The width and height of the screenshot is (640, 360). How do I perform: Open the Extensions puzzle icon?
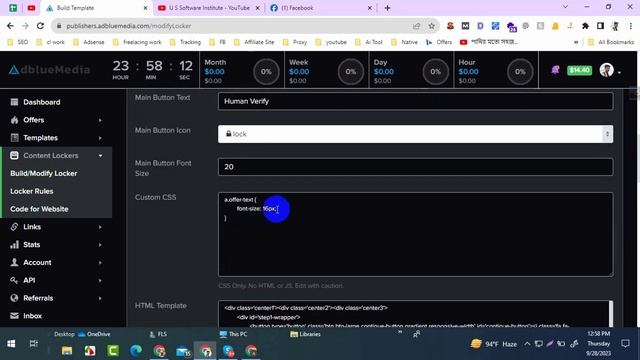tap(585, 26)
